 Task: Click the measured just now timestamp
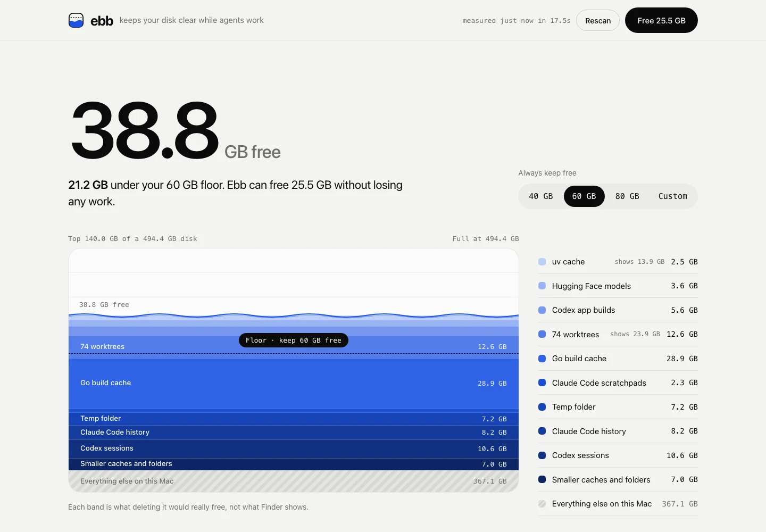[517, 21]
